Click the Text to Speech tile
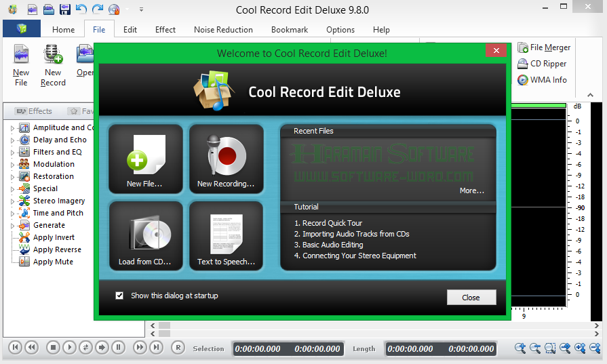 tap(226, 236)
